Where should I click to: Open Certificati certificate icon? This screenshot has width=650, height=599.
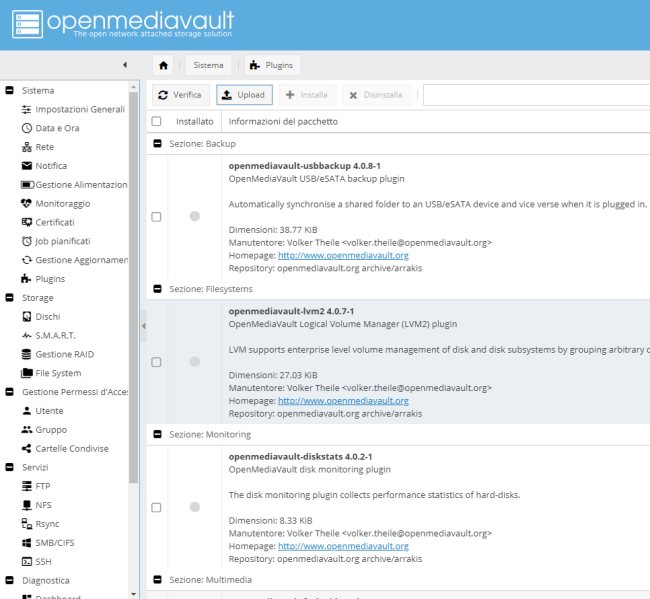(x=27, y=222)
